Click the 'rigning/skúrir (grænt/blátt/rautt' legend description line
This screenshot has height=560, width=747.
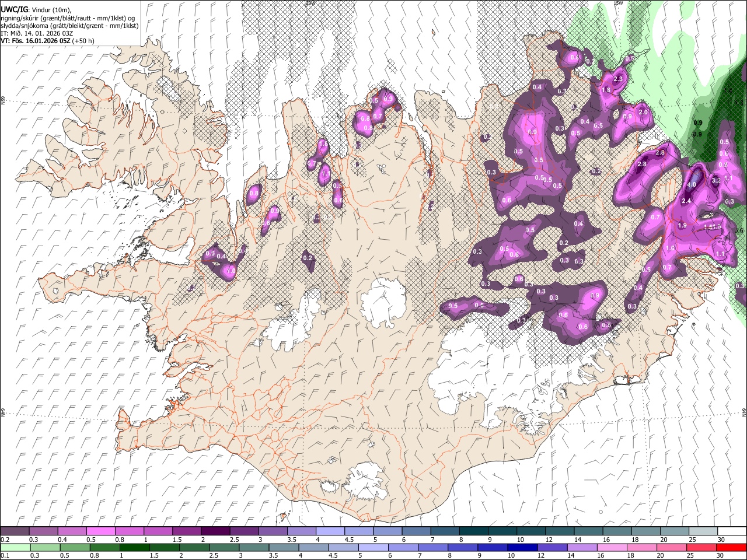[x=67, y=17]
